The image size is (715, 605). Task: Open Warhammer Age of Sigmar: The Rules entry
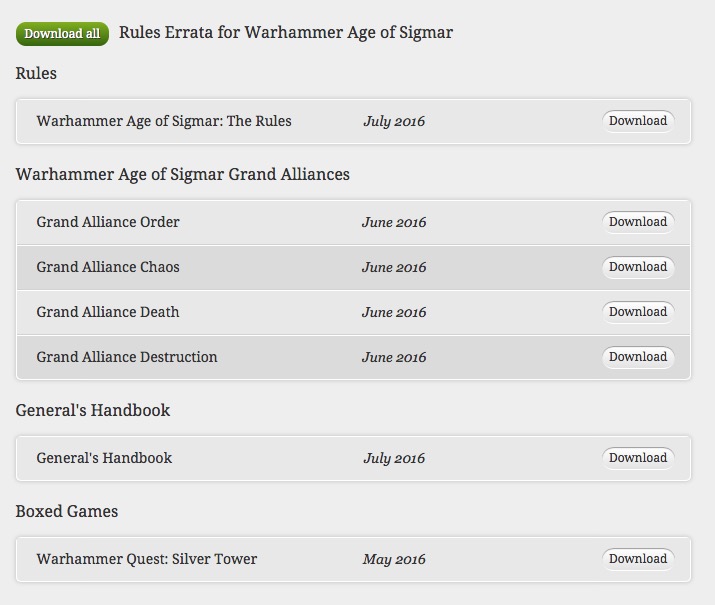tap(164, 121)
